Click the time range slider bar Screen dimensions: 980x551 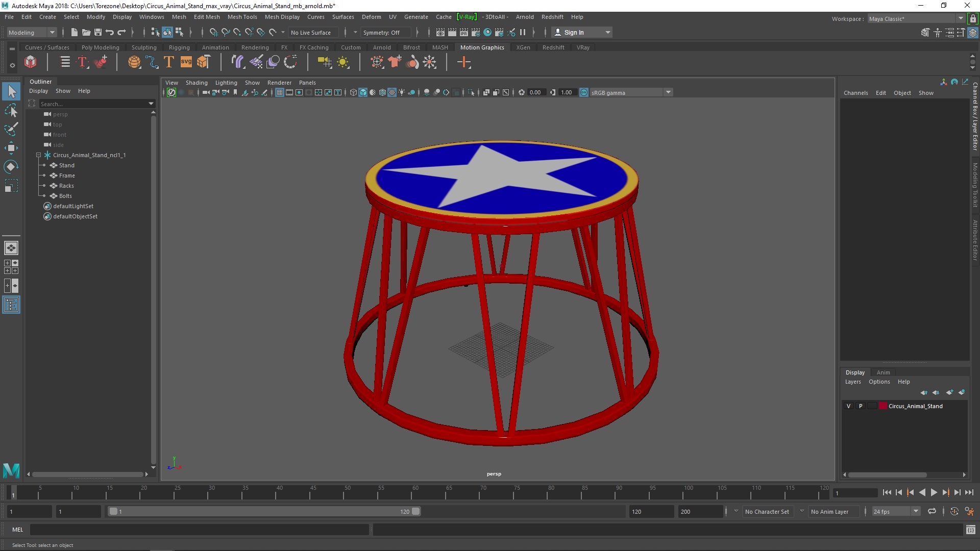point(264,511)
